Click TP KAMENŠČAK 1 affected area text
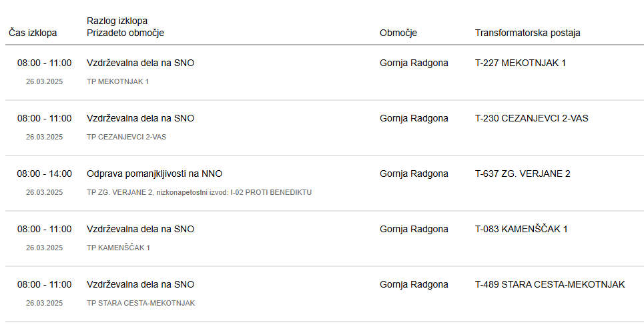The width and height of the screenshot is (644, 335). (x=118, y=248)
